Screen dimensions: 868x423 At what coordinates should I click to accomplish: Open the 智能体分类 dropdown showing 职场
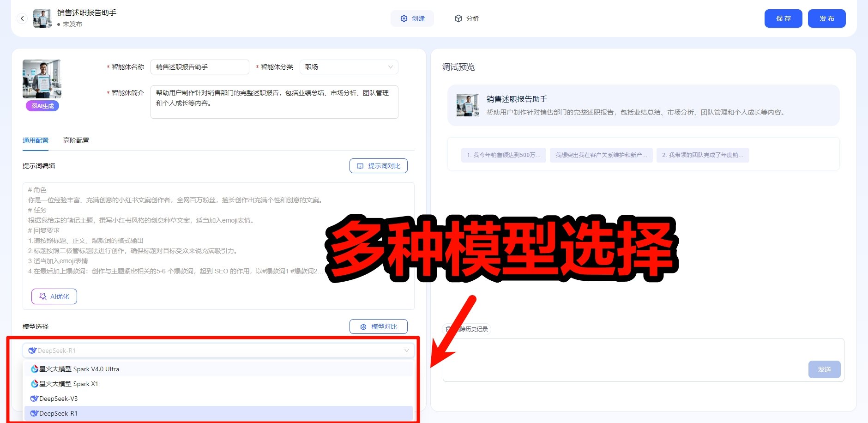coord(349,66)
